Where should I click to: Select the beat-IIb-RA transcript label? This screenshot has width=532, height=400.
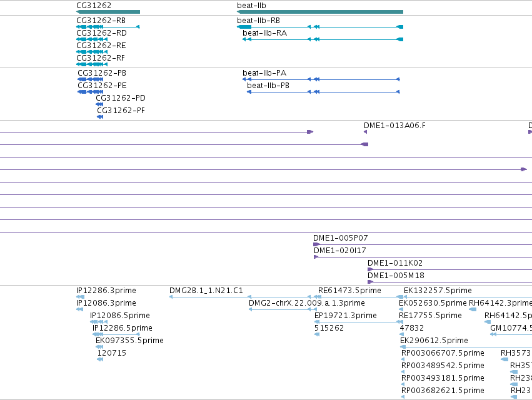[264, 33]
